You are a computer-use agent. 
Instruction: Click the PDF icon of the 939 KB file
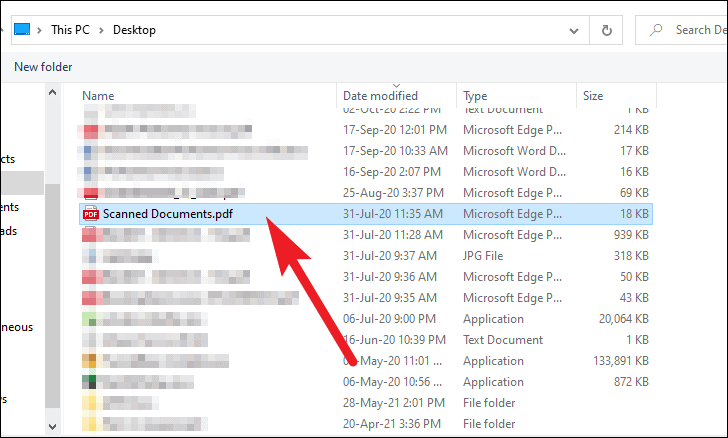pyautogui.click(x=91, y=235)
